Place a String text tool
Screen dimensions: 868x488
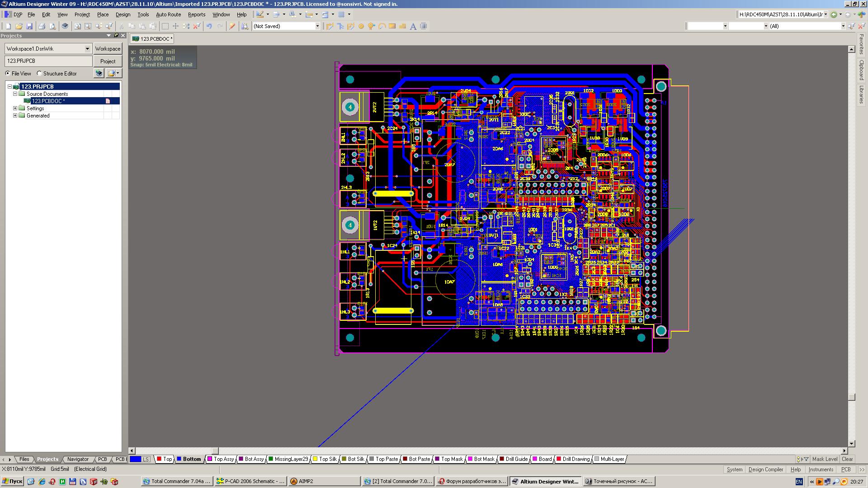tap(413, 26)
